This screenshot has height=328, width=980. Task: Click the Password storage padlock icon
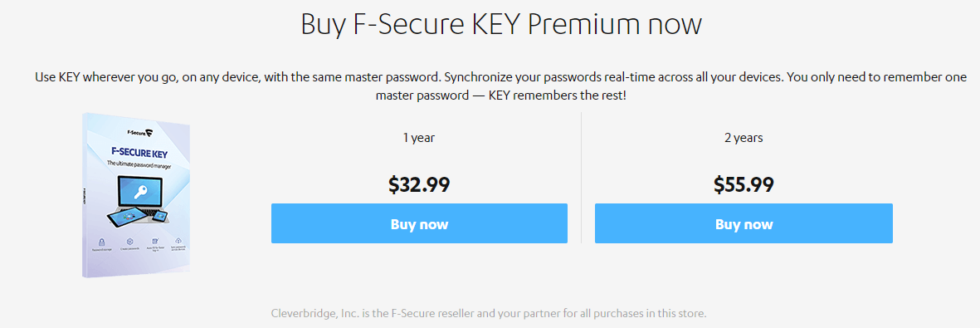click(101, 242)
